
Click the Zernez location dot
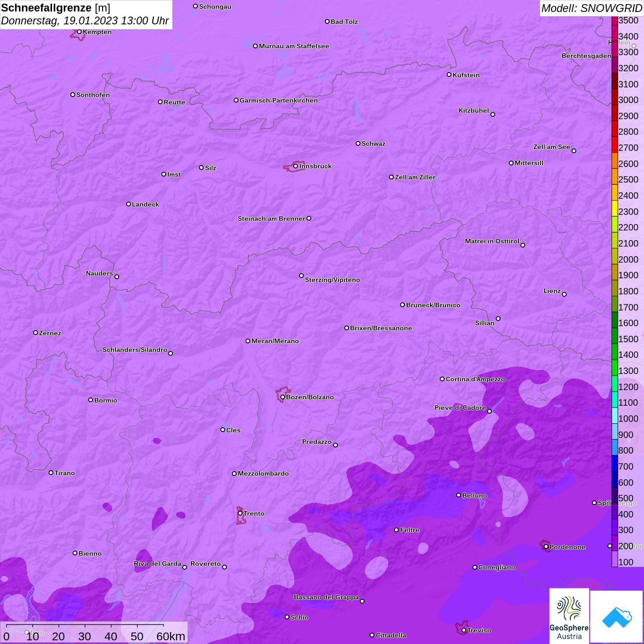[35, 333]
